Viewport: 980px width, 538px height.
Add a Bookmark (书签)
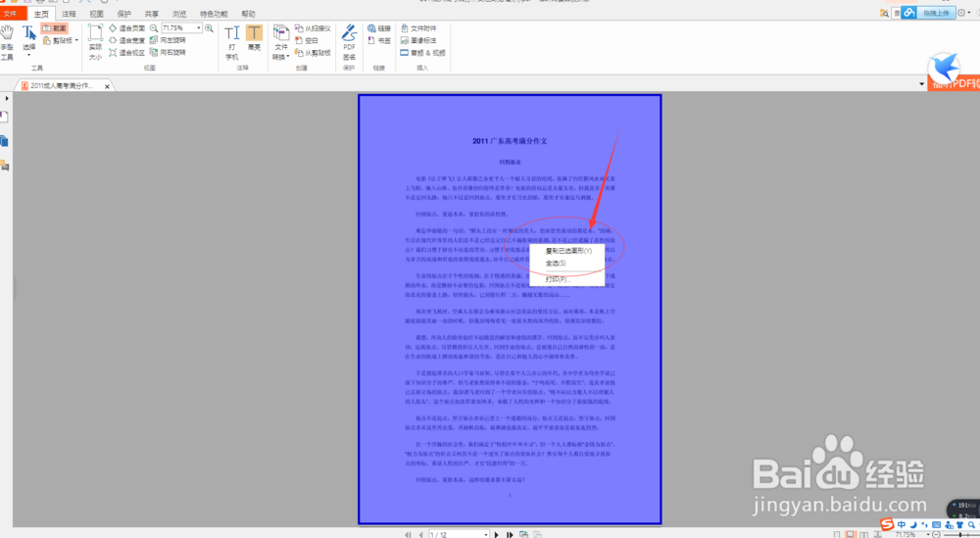379,40
